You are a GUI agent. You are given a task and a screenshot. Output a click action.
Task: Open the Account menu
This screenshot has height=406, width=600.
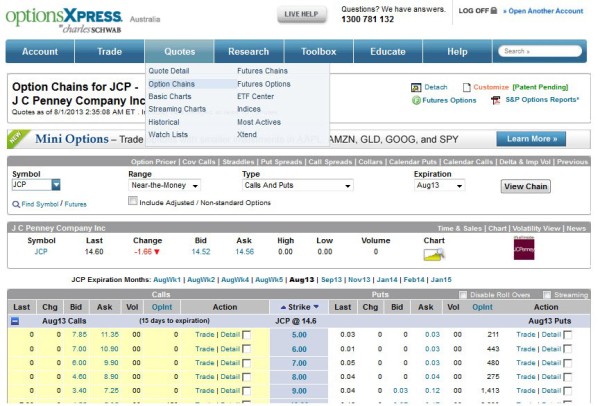point(40,51)
